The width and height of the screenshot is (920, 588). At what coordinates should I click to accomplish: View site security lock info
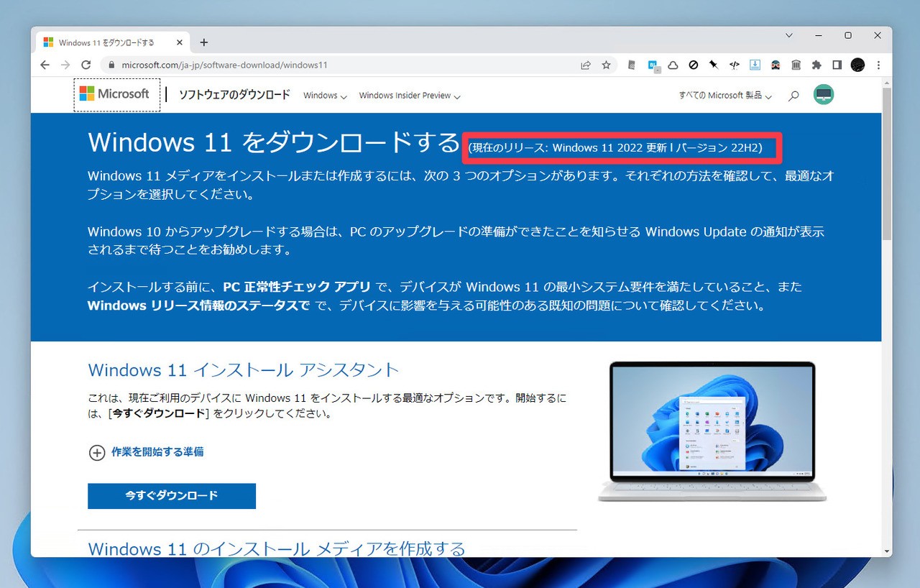[x=111, y=65]
